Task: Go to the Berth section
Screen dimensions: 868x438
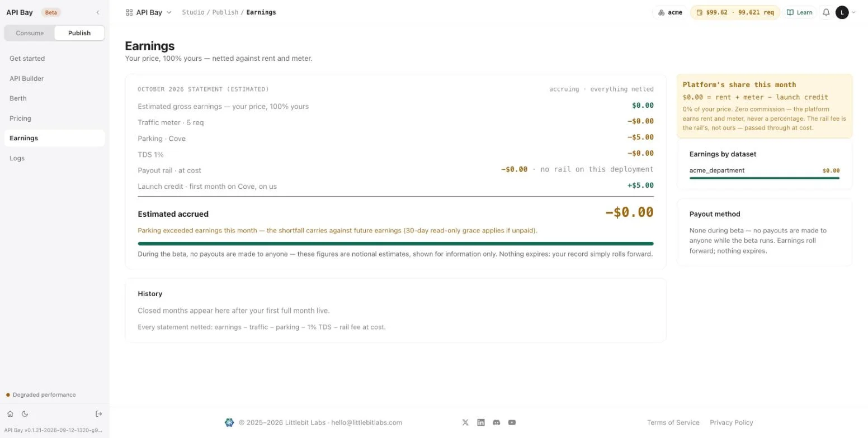Action: pos(54,98)
